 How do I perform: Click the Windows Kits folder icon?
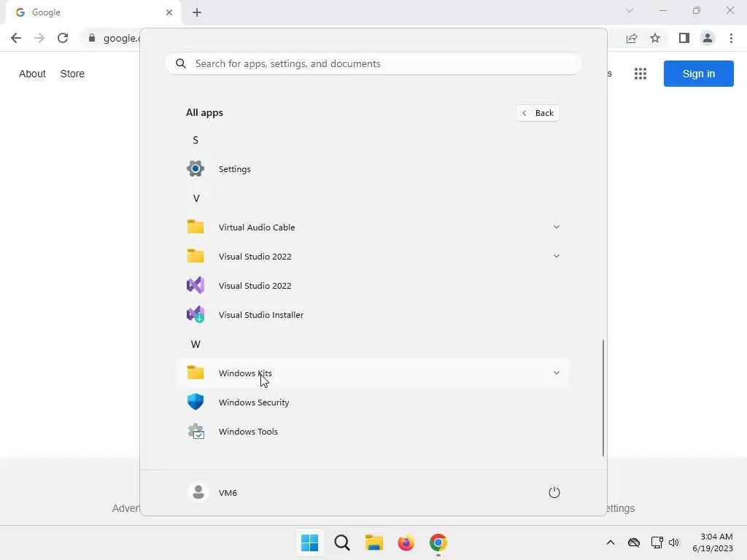tap(196, 373)
